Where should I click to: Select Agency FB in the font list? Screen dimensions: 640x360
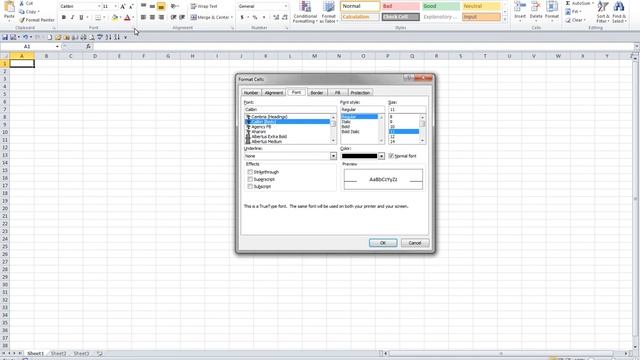[261, 127]
